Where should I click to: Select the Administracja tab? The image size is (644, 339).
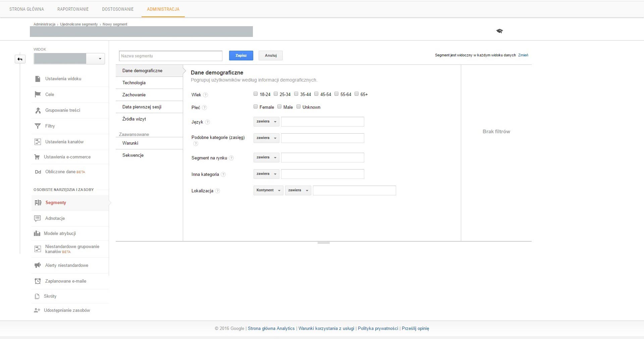pos(163,9)
